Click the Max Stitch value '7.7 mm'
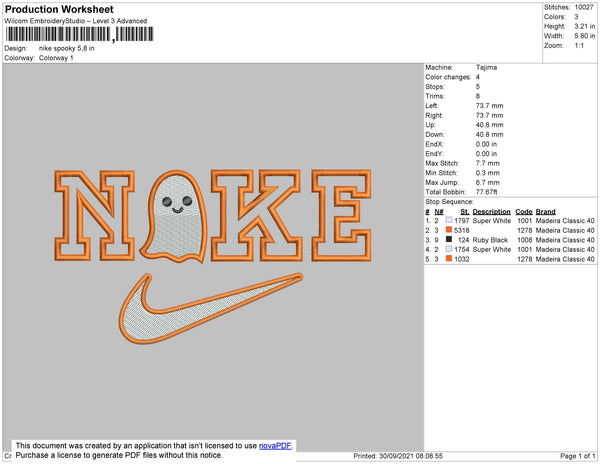This screenshot has width=600, height=464. [x=488, y=163]
